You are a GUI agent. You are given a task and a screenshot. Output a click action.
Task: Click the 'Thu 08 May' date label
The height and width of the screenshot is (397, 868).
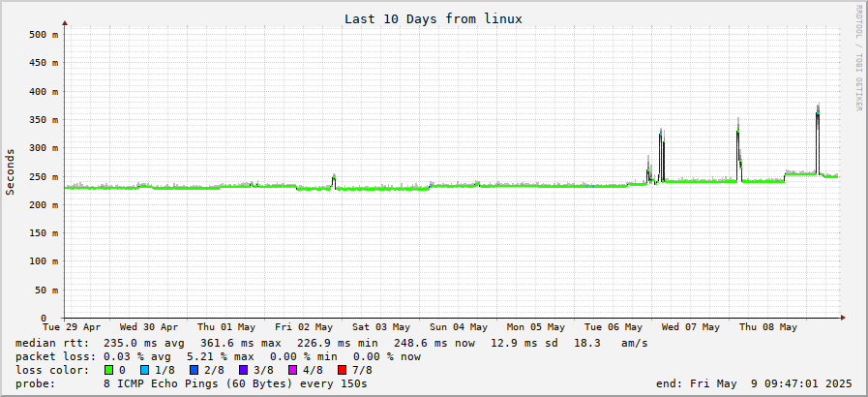[768, 327]
